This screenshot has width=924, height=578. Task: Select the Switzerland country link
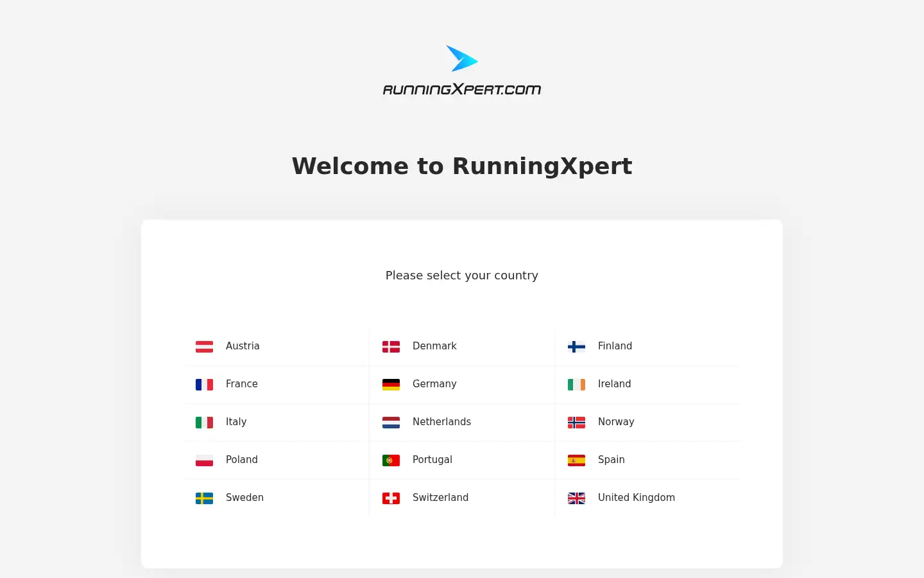click(x=440, y=498)
